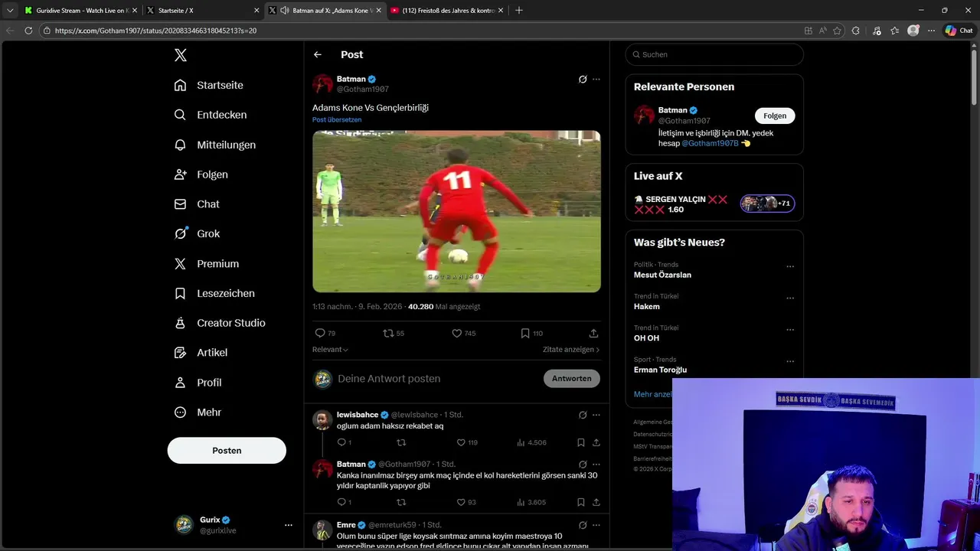
Task: Switch to Gurixlive Stream browser tab
Action: (x=80, y=11)
